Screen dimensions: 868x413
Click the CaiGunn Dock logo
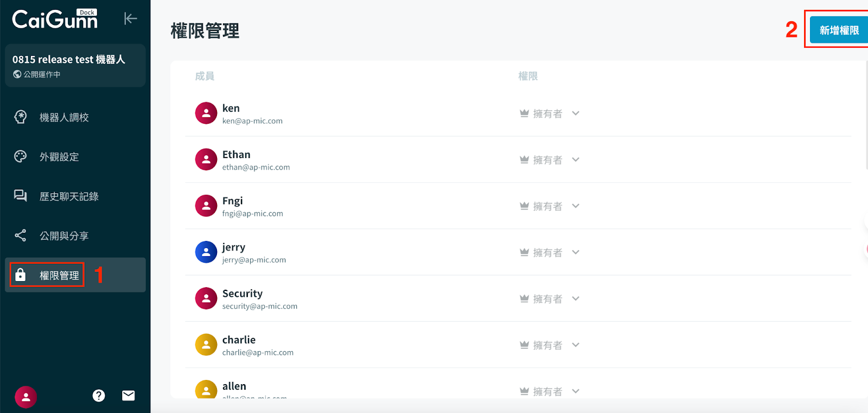[x=55, y=20]
